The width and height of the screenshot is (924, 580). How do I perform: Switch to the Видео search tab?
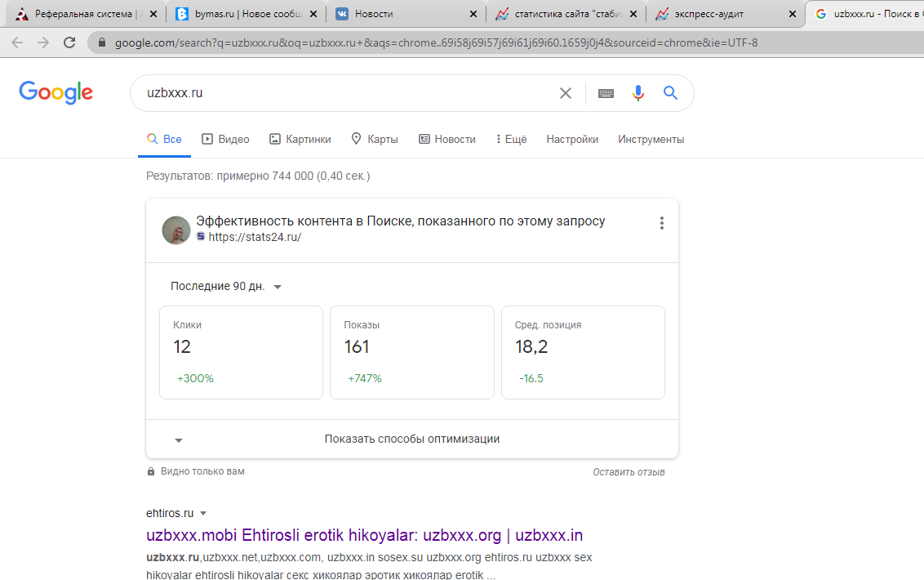(225, 140)
